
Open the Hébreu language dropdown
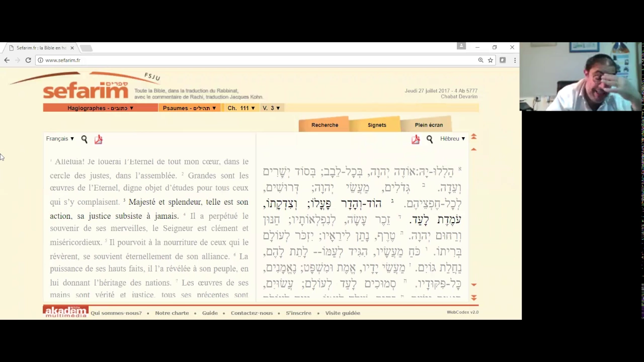(x=452, y=139)
